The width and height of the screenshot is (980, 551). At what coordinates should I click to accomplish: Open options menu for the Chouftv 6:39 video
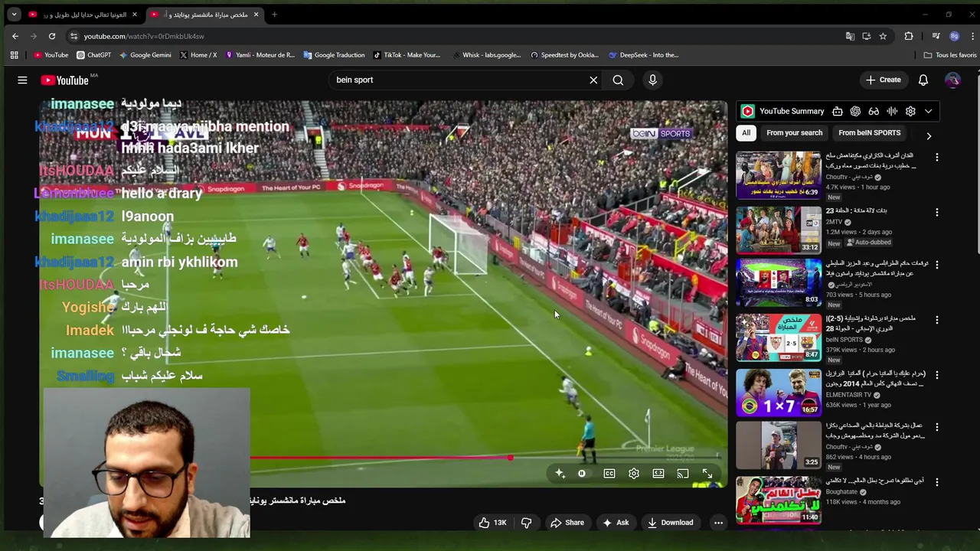tap(937, 157)
